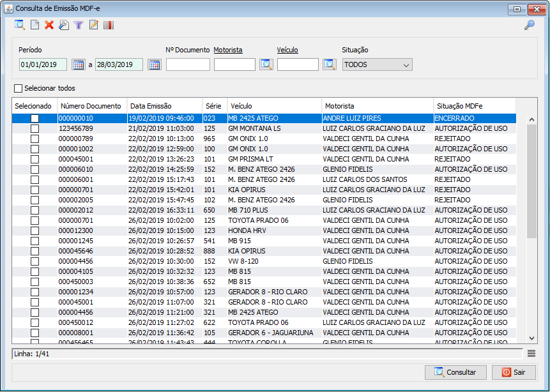The height and width of the screenshot is (392, 550).
Task: Click the Veículo code input field
Action: (x=298, y=64)
